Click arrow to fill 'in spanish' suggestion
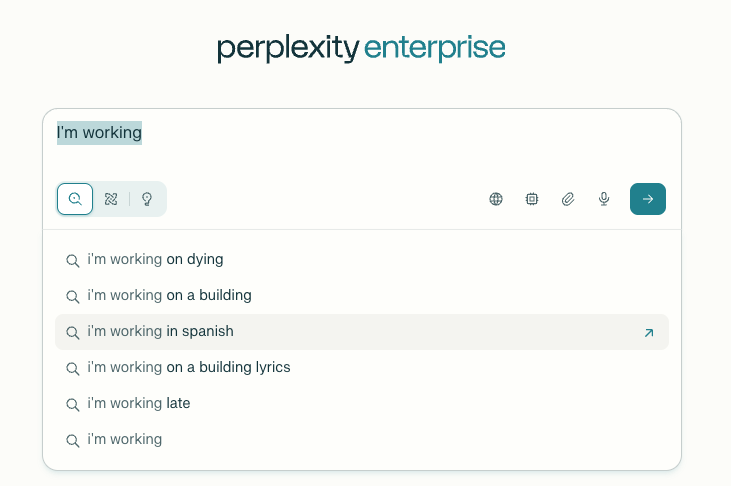Viewport: 731px width, 486px height. 648,333
